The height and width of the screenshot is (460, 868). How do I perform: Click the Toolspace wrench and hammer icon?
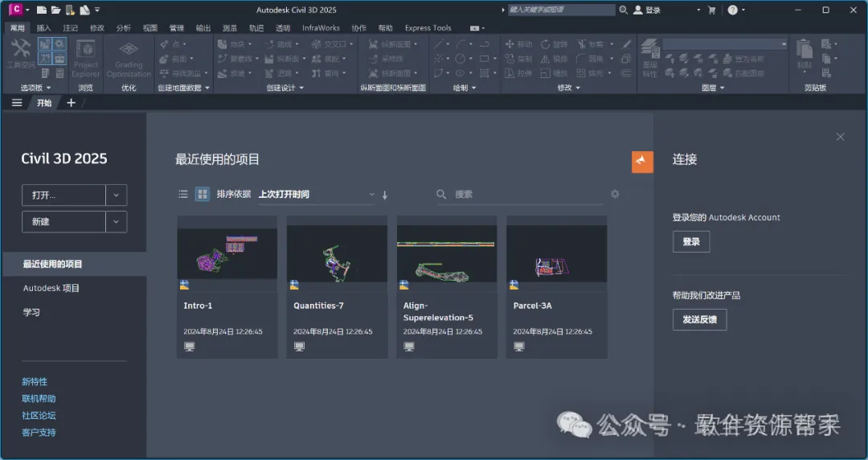point(20,48)
